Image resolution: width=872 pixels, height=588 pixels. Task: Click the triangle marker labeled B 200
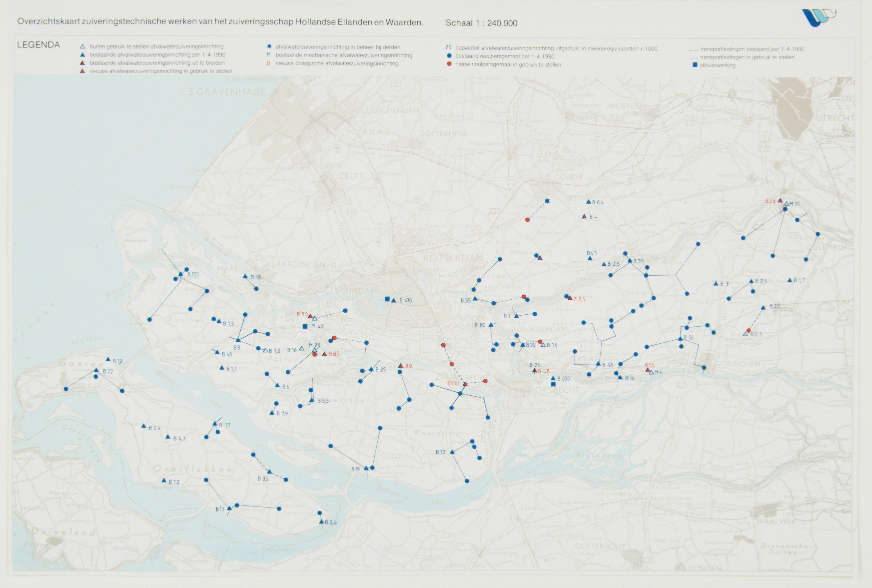(x=553, y=378)
